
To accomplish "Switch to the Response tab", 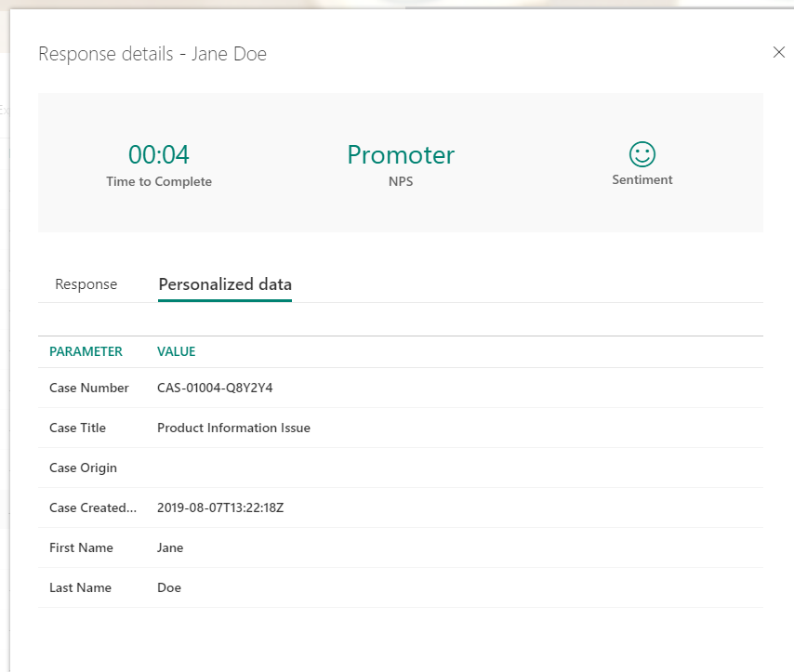I will [86, 284].
